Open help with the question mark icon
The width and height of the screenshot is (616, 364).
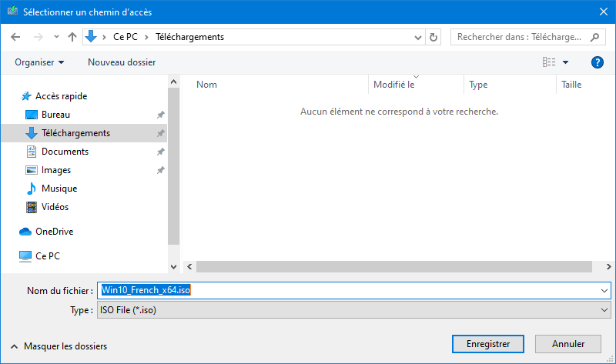(x=598, y=62)
